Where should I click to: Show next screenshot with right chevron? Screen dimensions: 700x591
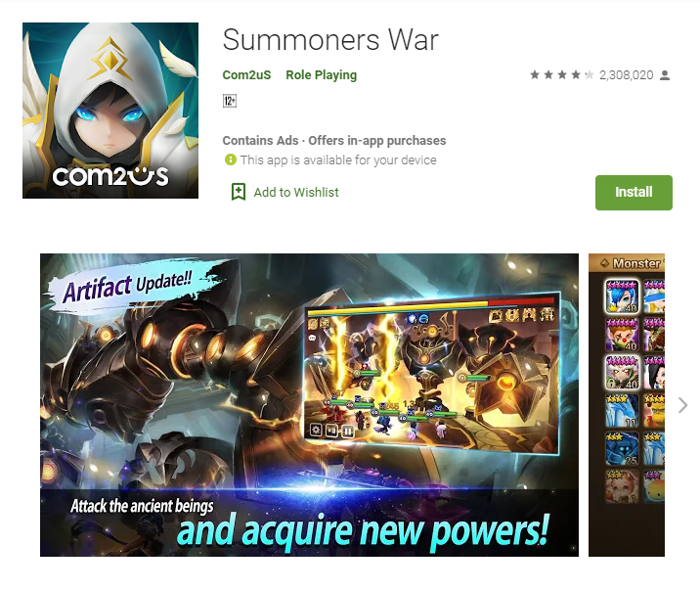pyautogui.click(x=682, y=405)
